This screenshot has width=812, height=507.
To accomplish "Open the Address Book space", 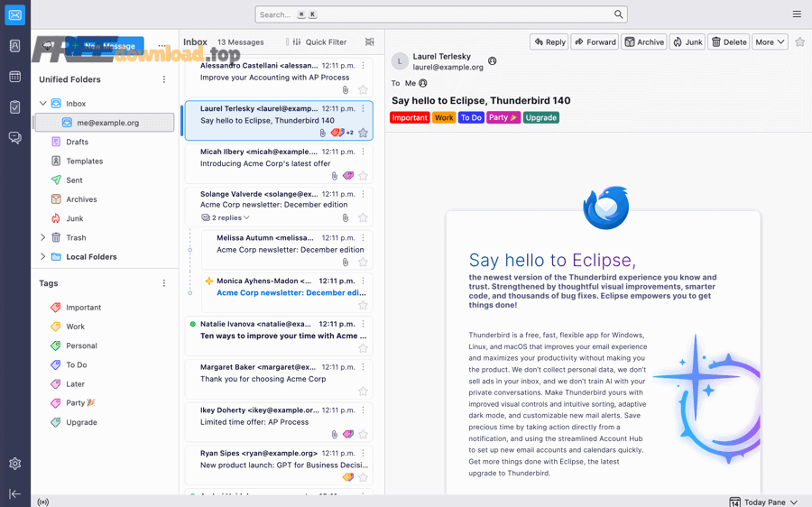I will pyautogui.click(x=15, y=46).
